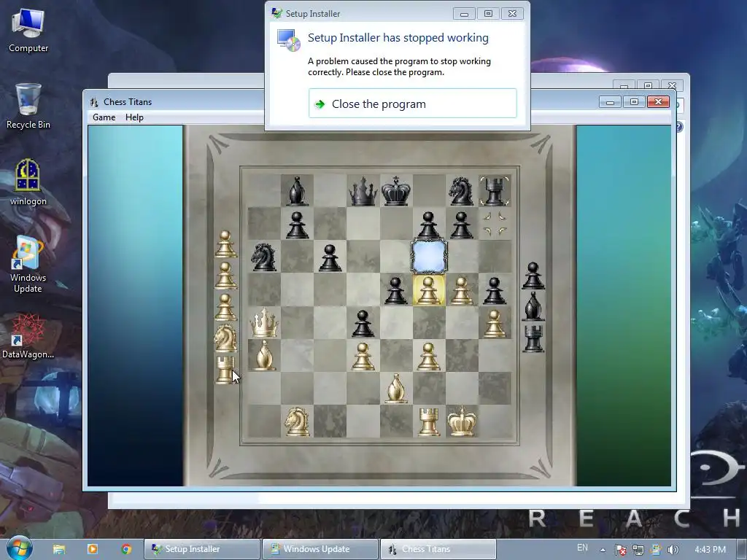Open the DataWagon desktop shortcut
The height and width of the screenshot is (560, 747).
(28, 336)
